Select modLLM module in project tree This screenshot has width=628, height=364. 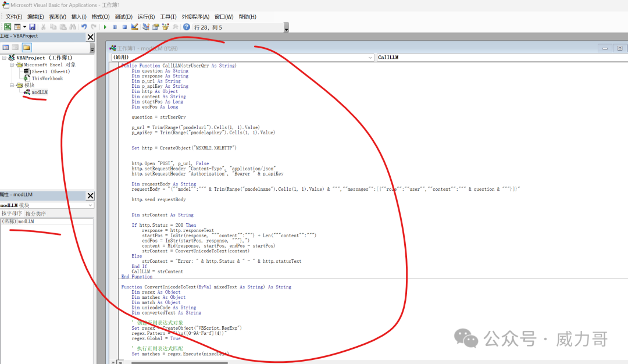40,92
